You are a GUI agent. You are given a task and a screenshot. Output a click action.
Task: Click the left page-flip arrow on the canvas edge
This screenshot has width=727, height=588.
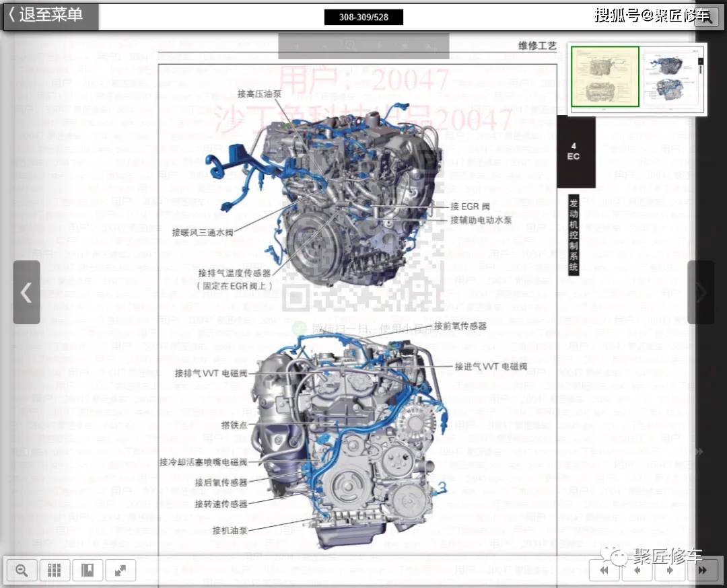[26, 293]
